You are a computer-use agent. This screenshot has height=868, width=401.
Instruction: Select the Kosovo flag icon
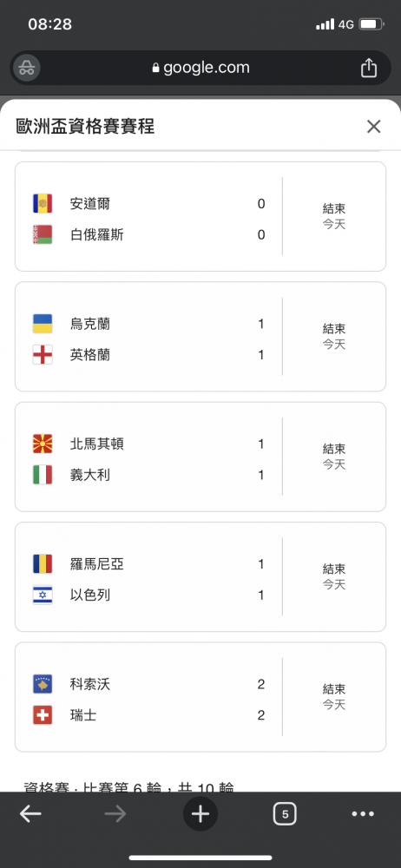[x=43, y=684]
